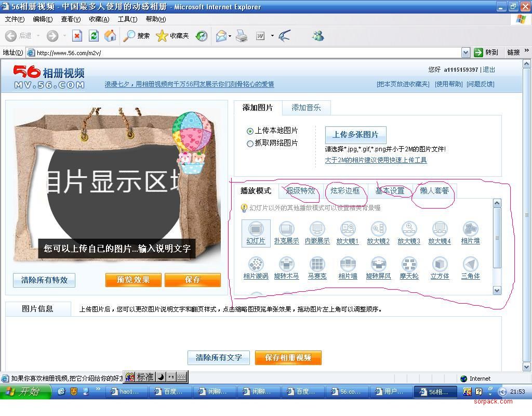
Task: Open the Back button history dropdown
Action: tap(37, 36)
